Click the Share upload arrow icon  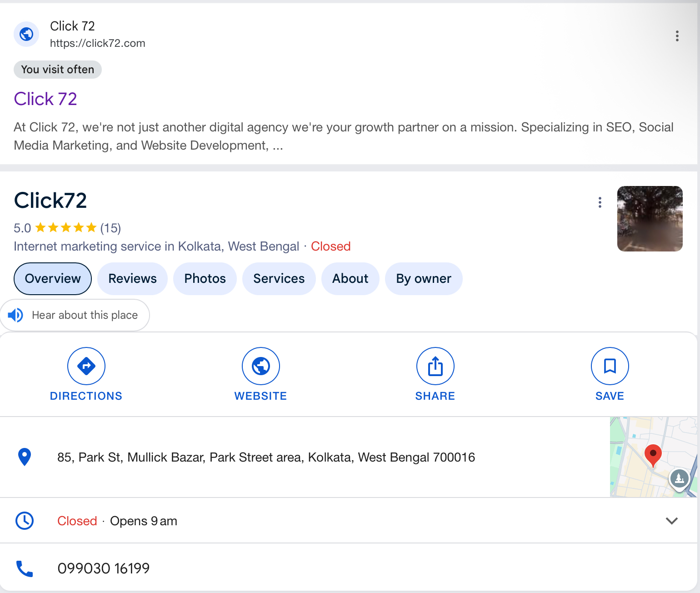[x=435, y=366]
